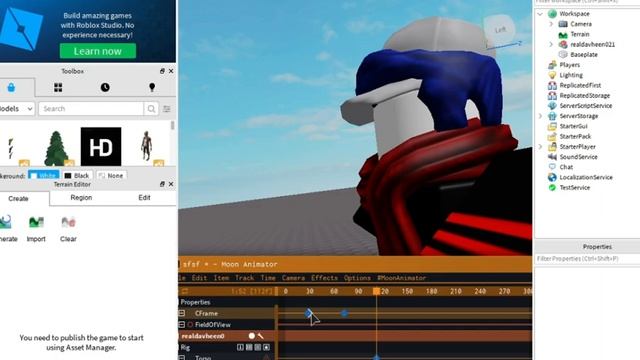640x360 pixels.
Task: Click the Toolbox search field
Action: tap(91, 109)
